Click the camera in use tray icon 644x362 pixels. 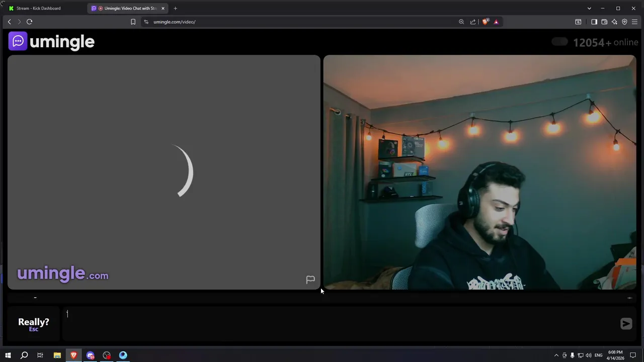pyautogui.click(x=565, y=355)
